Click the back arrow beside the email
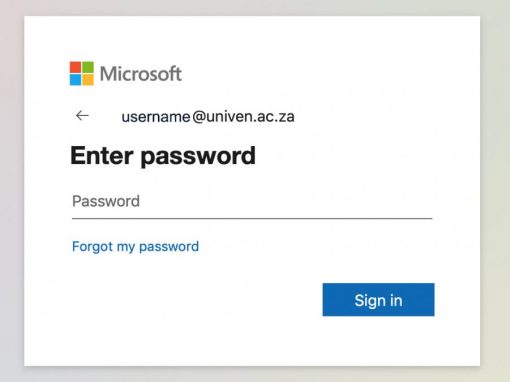 point(82,116)
